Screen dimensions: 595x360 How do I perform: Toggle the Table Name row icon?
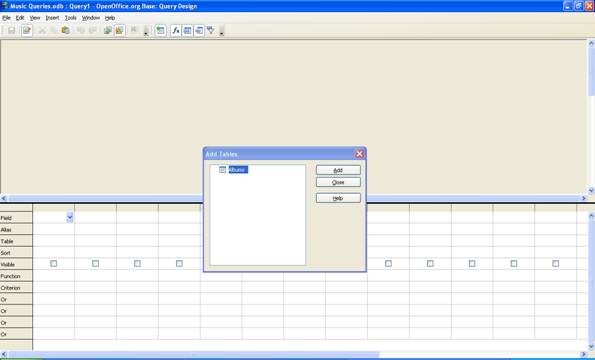[x=187, y=30]
